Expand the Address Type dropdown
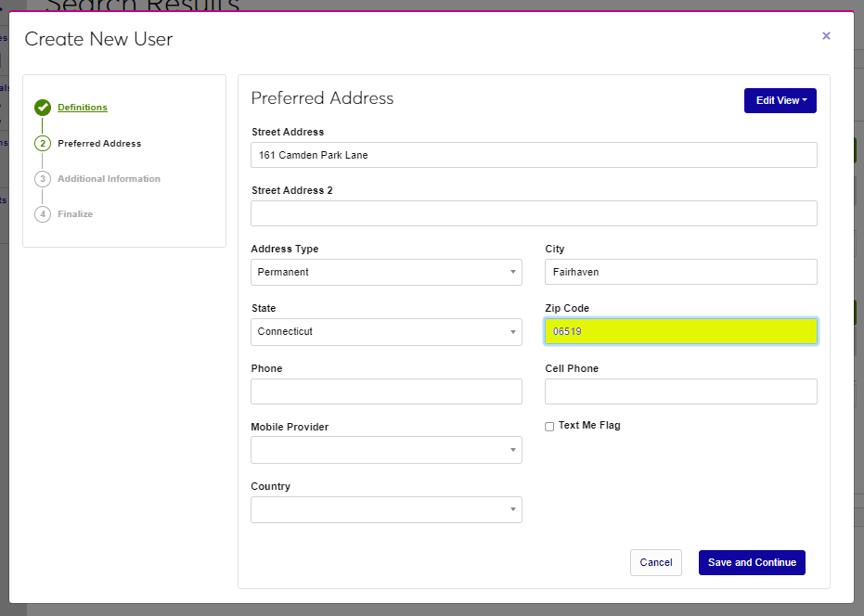This screenshot has height=616, width=864. 386,272
